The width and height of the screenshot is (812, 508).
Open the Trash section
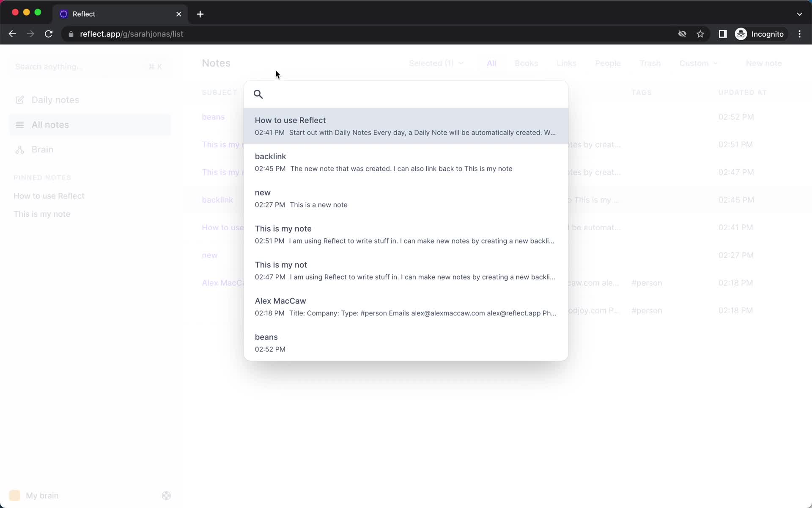(650, 63)
